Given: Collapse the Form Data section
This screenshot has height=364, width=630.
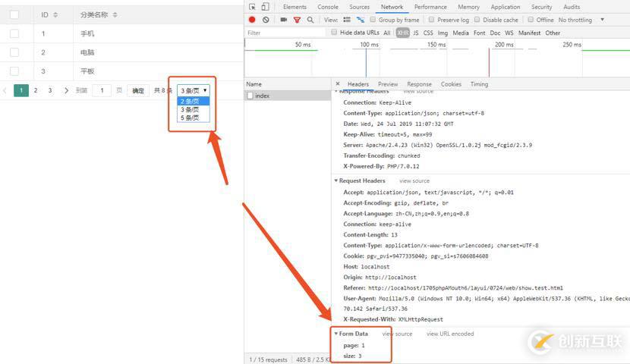Looking at the screenshot, I should pyautogui.click(x=336, y=334).
